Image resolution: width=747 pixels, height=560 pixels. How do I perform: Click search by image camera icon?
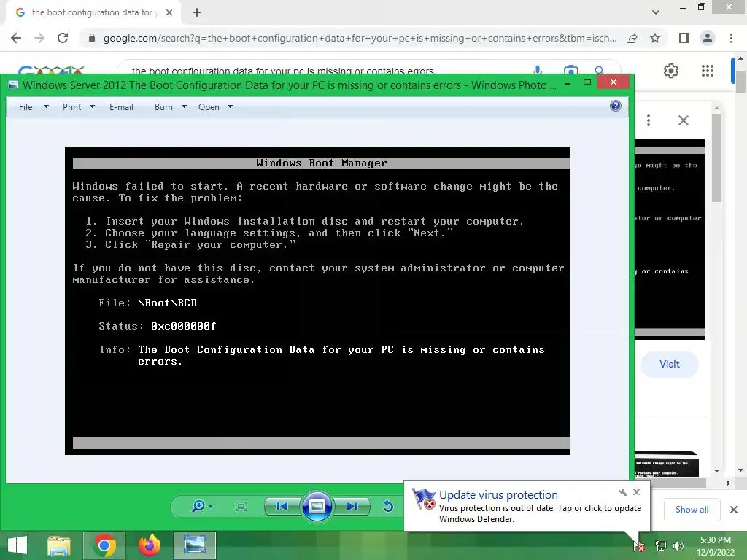[x=570, y=70]
